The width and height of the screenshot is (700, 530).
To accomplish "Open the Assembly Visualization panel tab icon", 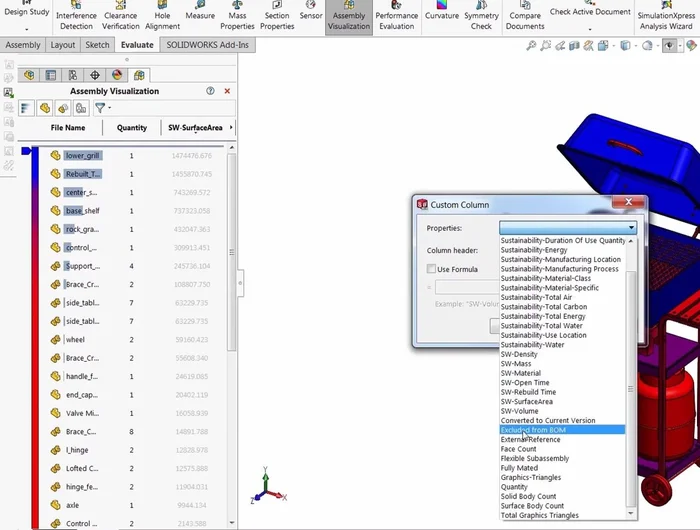I will pyautogui.click(x=139, y=75).
